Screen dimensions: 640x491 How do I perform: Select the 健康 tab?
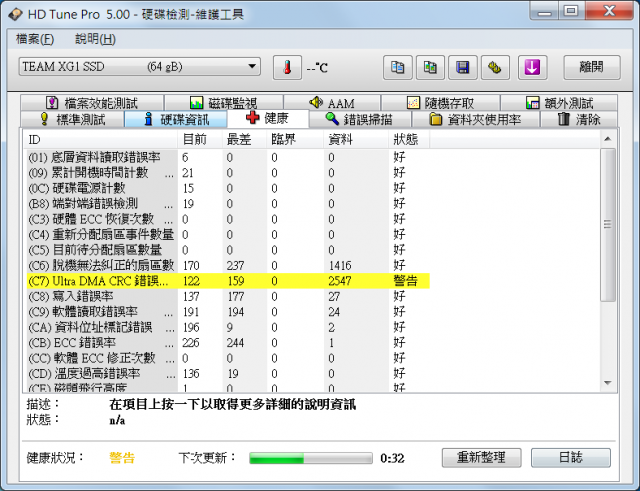pos(268,118)
